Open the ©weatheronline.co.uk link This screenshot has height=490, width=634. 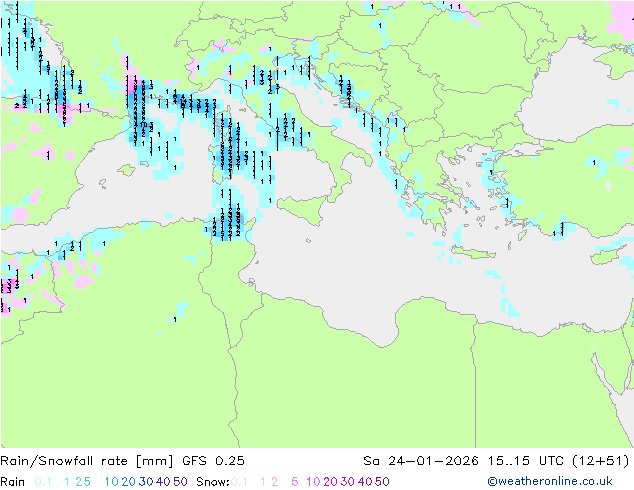(550, 481)
